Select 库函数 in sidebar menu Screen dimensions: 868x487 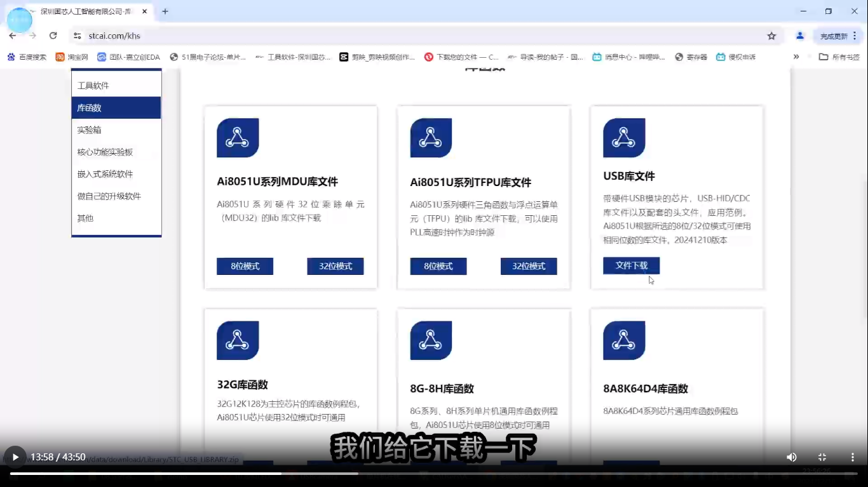click(116, 108)
